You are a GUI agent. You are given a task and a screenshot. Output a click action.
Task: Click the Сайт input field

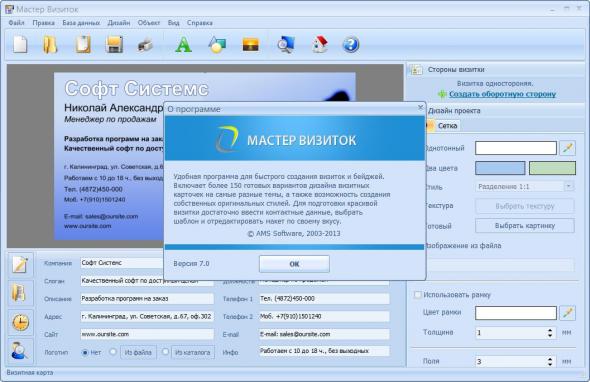point(147,334)
